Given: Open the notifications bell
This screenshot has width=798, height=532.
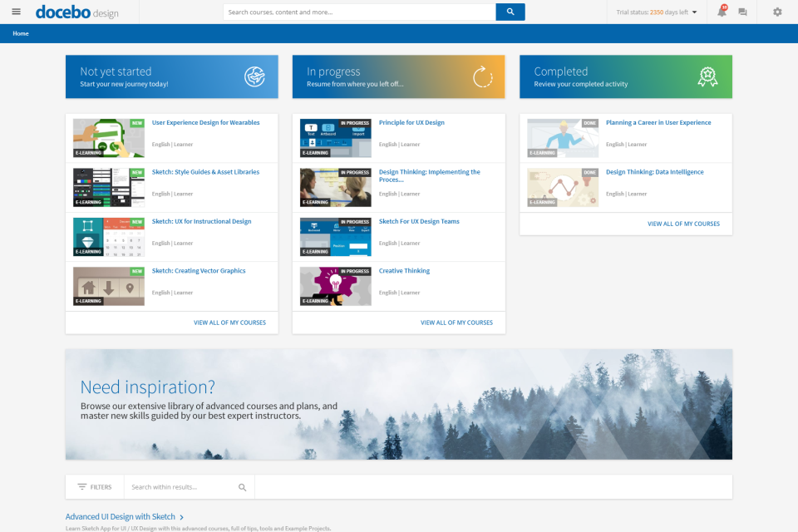Looking at the screenshot, I should tap(722, 12).
